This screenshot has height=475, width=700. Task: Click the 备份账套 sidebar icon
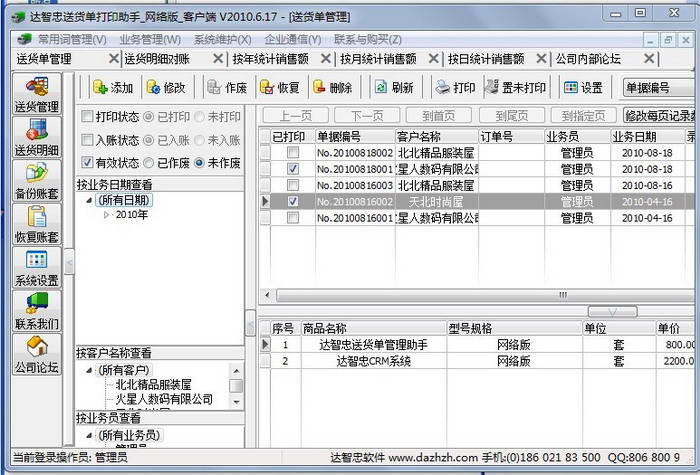(x=37, y=181)
